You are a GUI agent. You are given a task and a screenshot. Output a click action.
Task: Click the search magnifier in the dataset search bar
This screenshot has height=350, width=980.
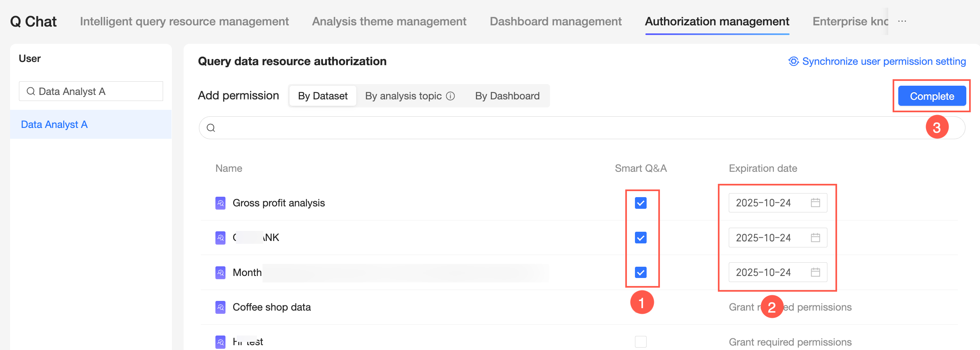211,128
